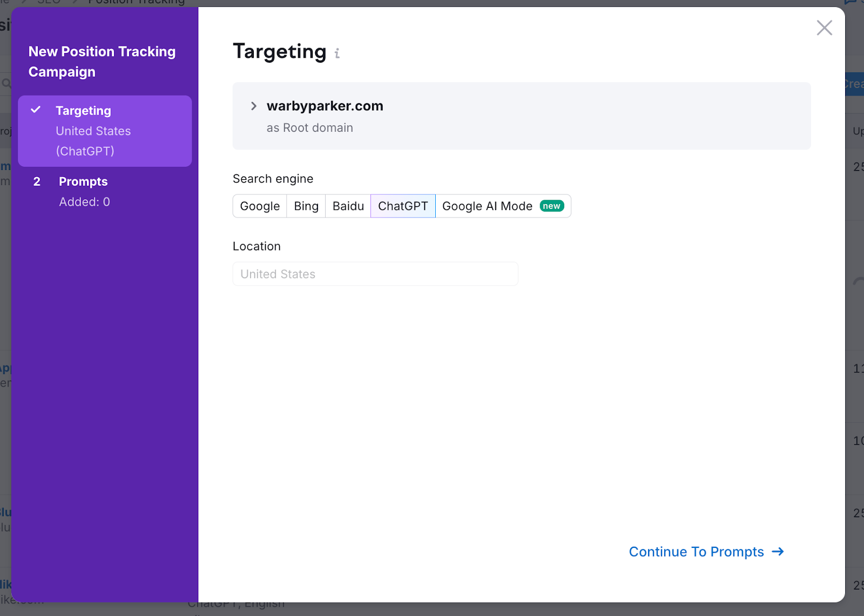
Task: Select the Targeting step in the sidebar
Action: point(84,110)
